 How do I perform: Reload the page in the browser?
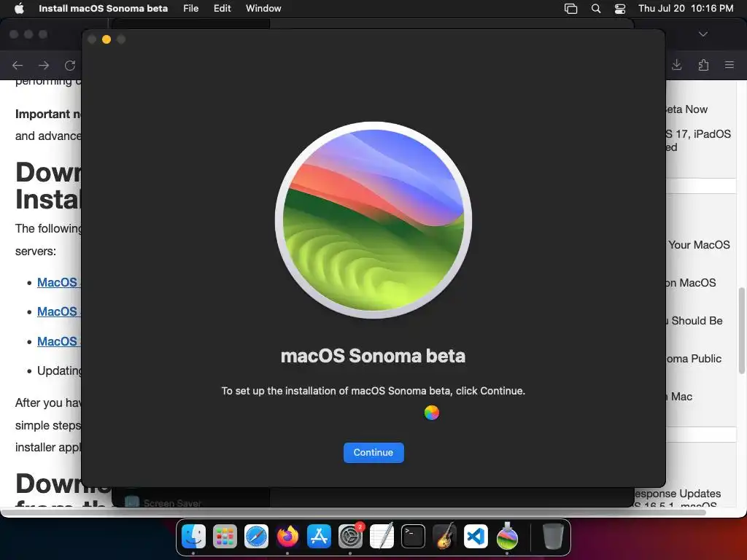pyautogui.click(x=70, y=65)
